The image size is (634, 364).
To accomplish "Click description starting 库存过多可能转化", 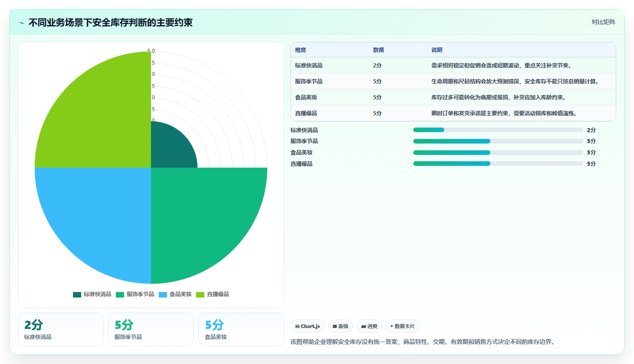I will tap(499, 97).
